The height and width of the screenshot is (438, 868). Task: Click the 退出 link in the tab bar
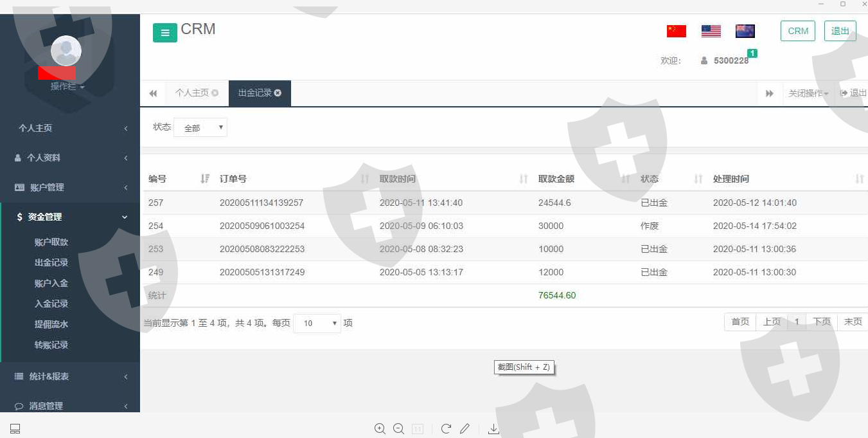[x=853, y=93]
